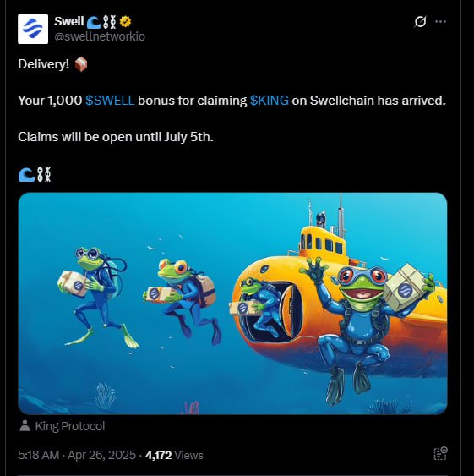The image size is (474, 476).
Task: Visit the @swellnetworkio handle
Action: (100, 36)
